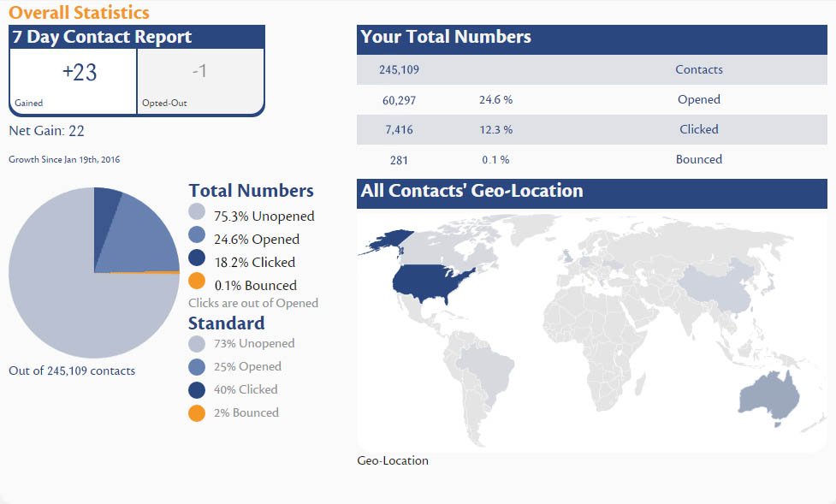Image resolution: width=836 pixels, height=504 pixels.
Task: Click the Standard 25% Opened legend circle
Action: pyautogui.click(x=197, y=367)
